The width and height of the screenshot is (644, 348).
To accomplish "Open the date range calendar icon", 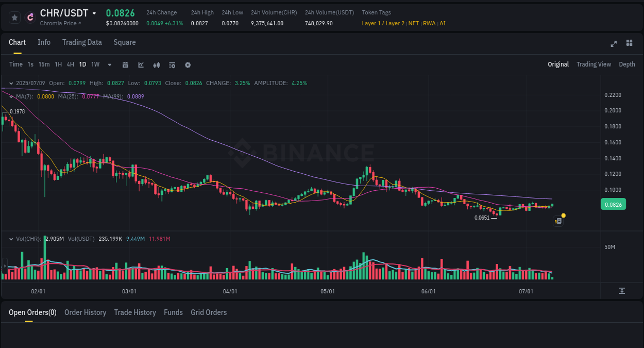I will coord(125,64).
